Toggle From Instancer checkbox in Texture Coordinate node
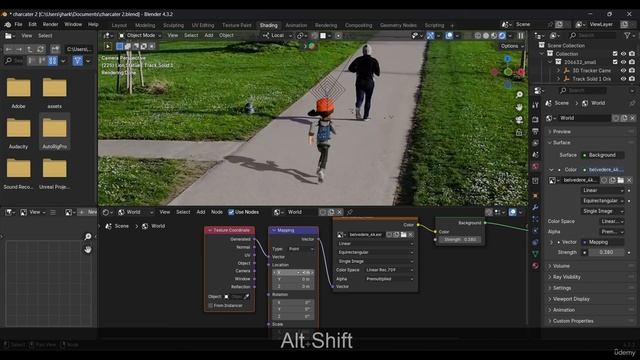Screen dimensions: 640x360 point(211,305)
